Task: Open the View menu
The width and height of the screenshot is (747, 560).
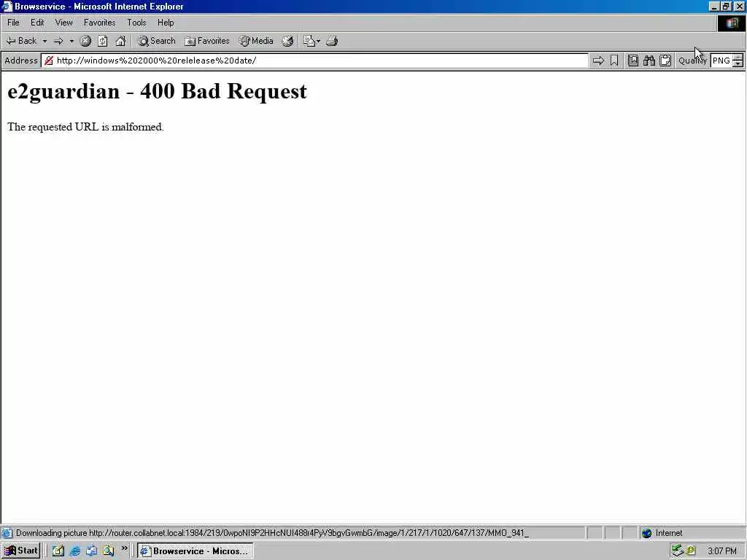Action: pos(64,23)
